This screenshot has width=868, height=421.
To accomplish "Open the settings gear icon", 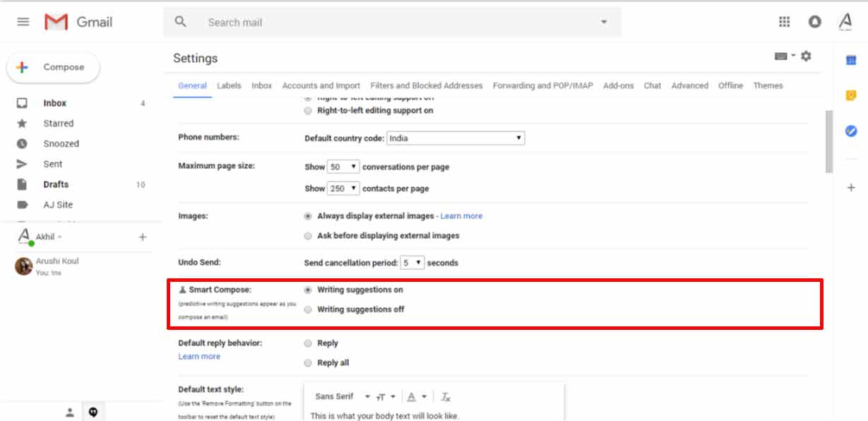I will tap(806, 57).
